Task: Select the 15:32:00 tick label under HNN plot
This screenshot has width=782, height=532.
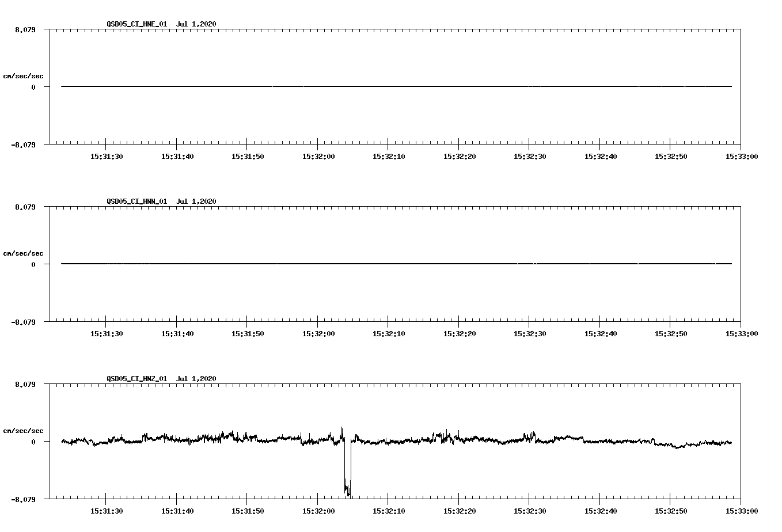Action: [318, 333]
